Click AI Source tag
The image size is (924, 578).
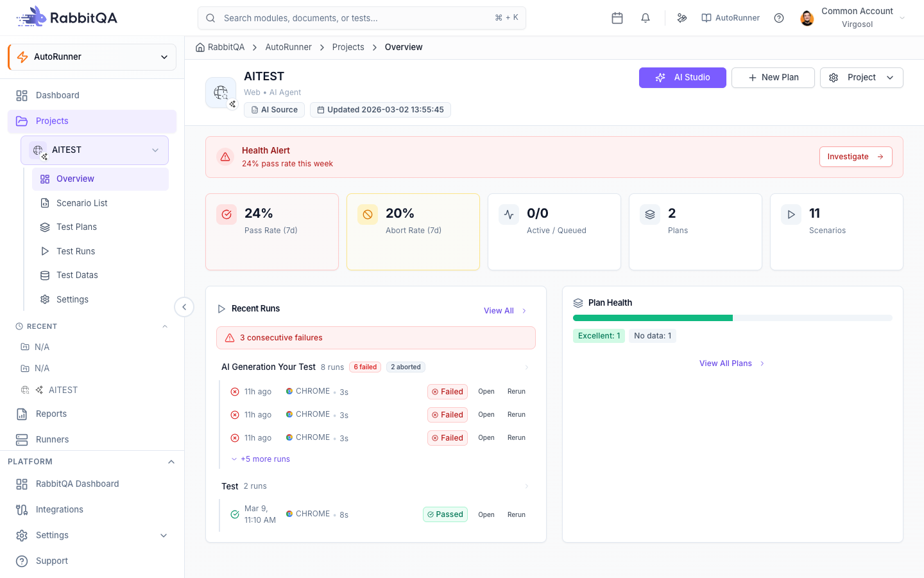(x=274, y=110)
